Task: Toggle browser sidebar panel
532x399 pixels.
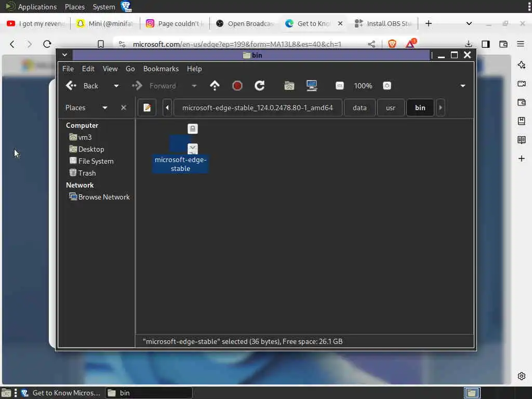Action: pyautogui.click(x=486, y=44)
